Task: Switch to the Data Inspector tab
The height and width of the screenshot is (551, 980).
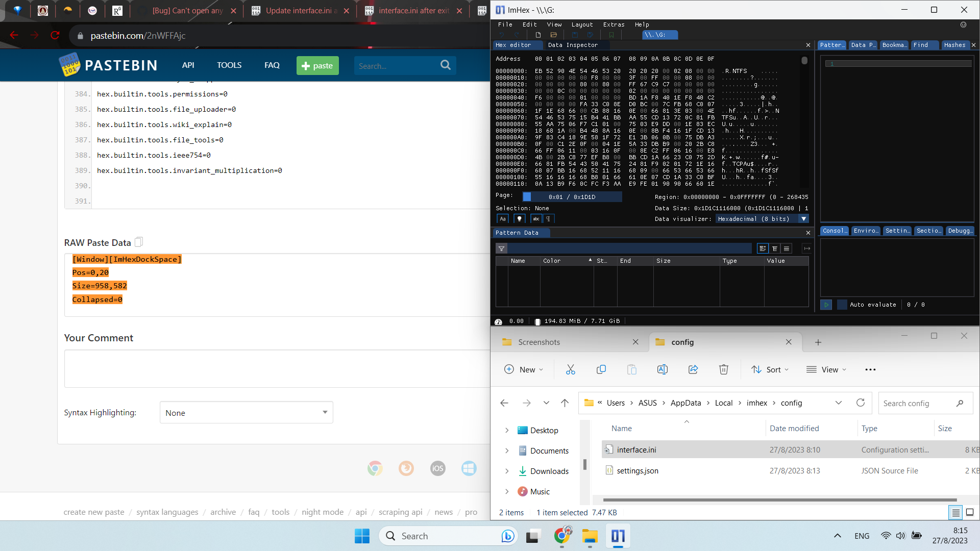Action: pos(573,45)
